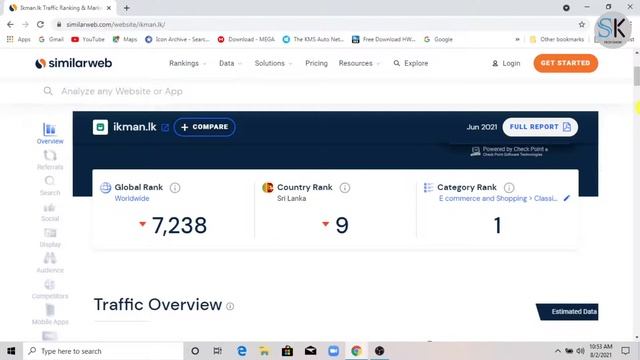Click the Global Rank info icon

pyautogui.click(x=175, y=188)
